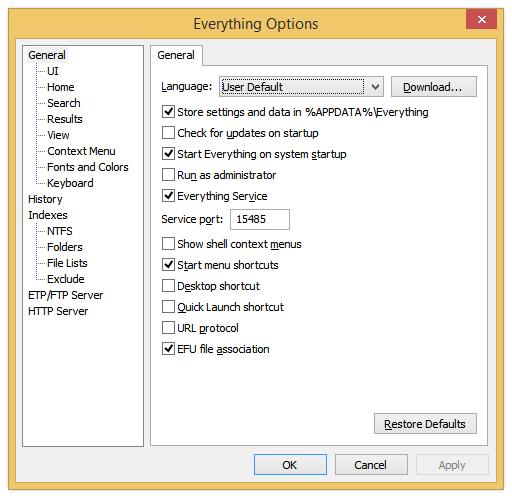512x498 pixels.
Task: Click the Download... language button
Action: 434,87
